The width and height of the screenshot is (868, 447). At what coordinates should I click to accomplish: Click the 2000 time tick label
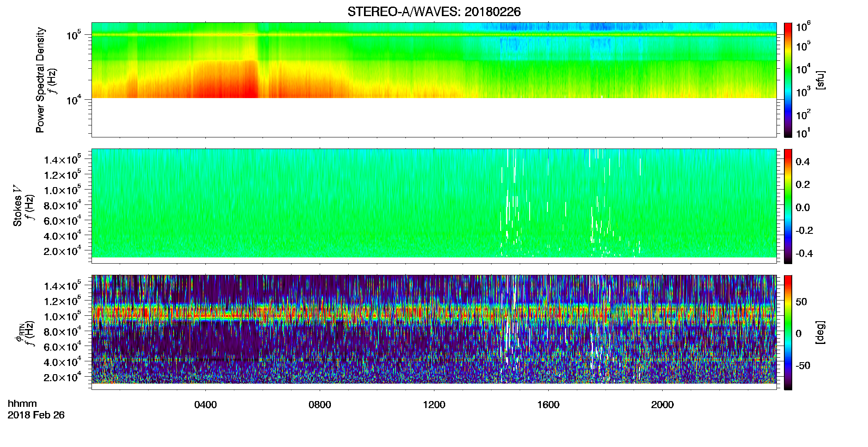pyautogui.click(x=662, y=405)
